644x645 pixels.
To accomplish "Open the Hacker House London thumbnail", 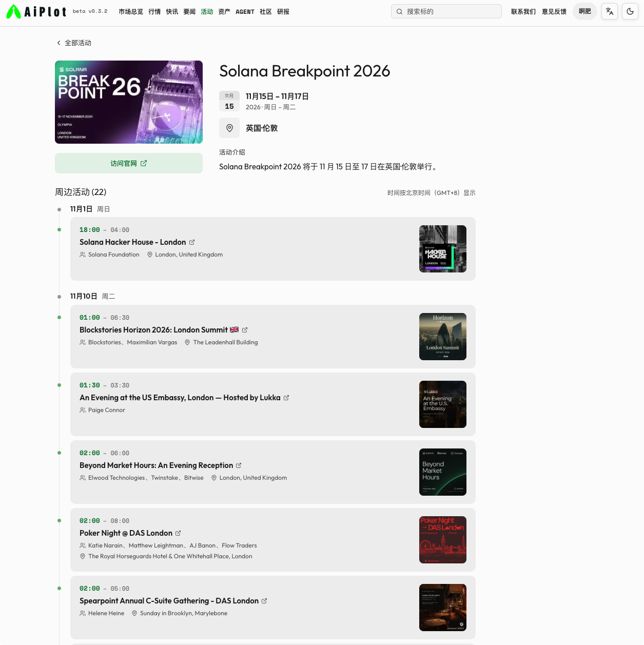I will (x=443, y=249).
